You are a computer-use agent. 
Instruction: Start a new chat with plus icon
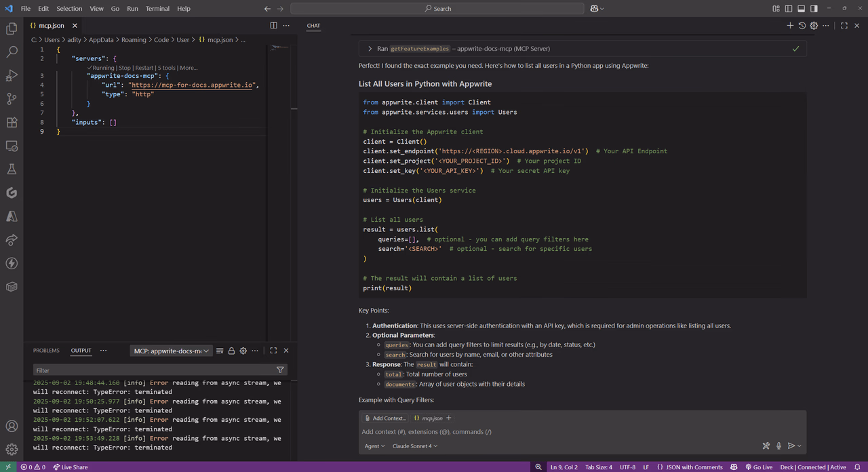click(790, 26)
